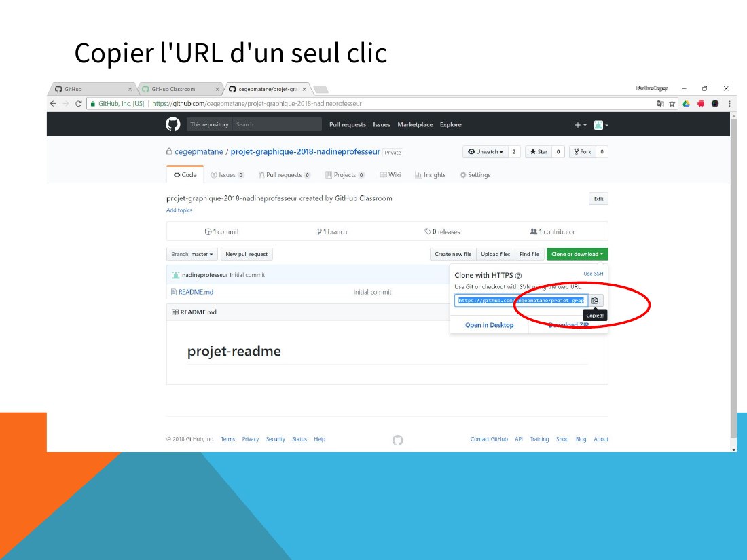747x560 pixels.
Task: Close the first GitHub browser tab
Action: point(130,89)
